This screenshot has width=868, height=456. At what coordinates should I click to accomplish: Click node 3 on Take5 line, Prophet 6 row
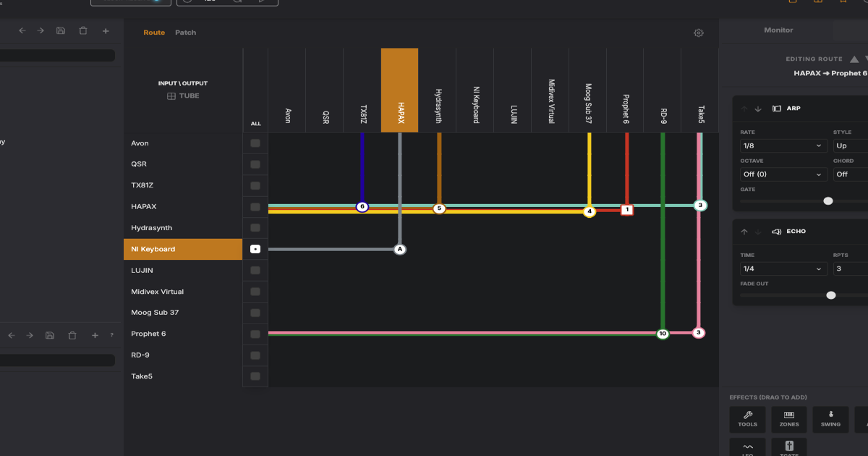click(699, 333)
